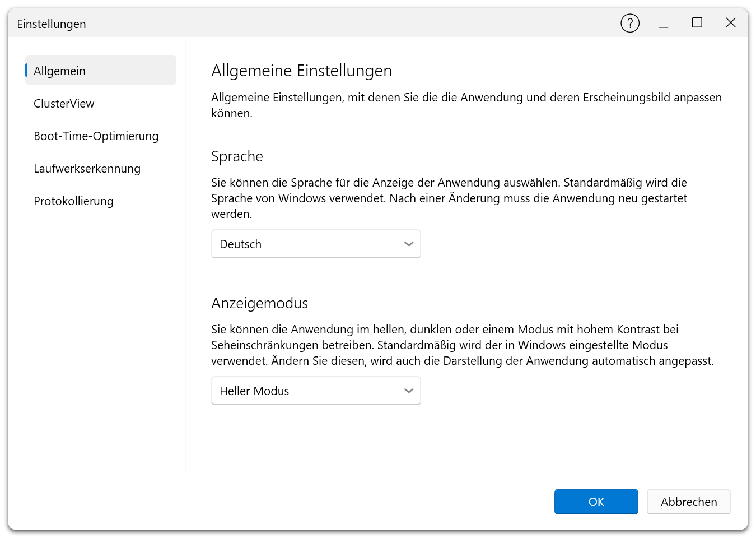Click the chevron of the language selector
756x538 pixels.
pyautogui.click(x=408, y=244)
